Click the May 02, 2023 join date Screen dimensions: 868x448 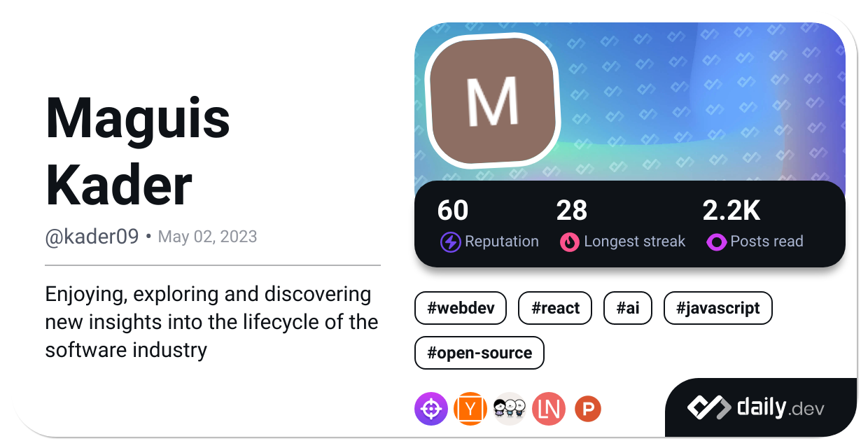coord(207,237)
